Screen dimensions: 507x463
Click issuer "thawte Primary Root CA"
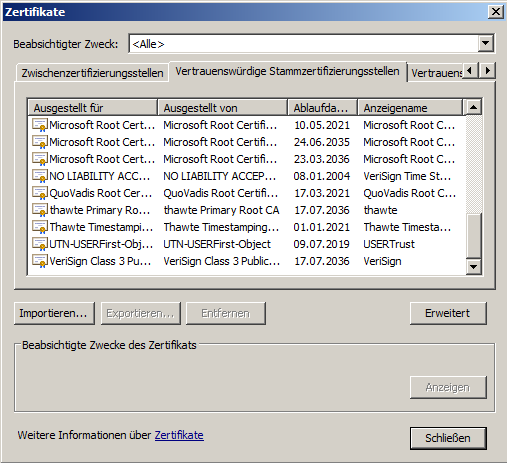(x=221, y=210)
